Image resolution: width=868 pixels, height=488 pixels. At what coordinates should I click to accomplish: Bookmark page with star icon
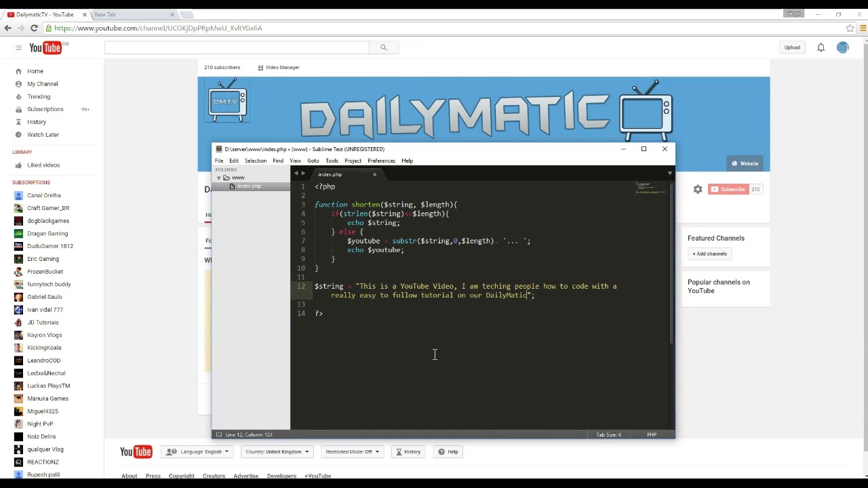[x=850, y=28]
